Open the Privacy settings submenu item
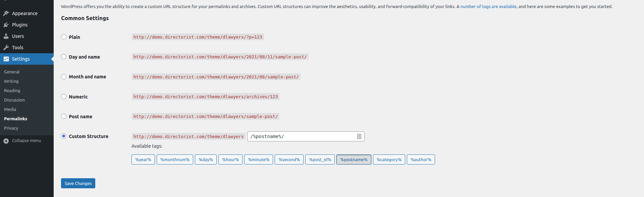 pyautogui.click(x=11, y=128)
